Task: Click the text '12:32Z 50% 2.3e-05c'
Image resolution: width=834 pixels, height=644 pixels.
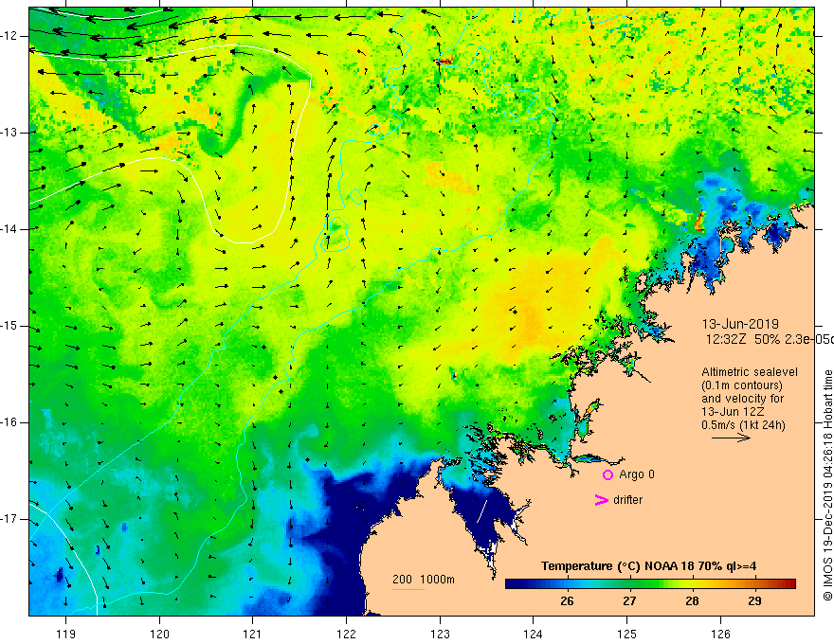Action: [770, 339]
